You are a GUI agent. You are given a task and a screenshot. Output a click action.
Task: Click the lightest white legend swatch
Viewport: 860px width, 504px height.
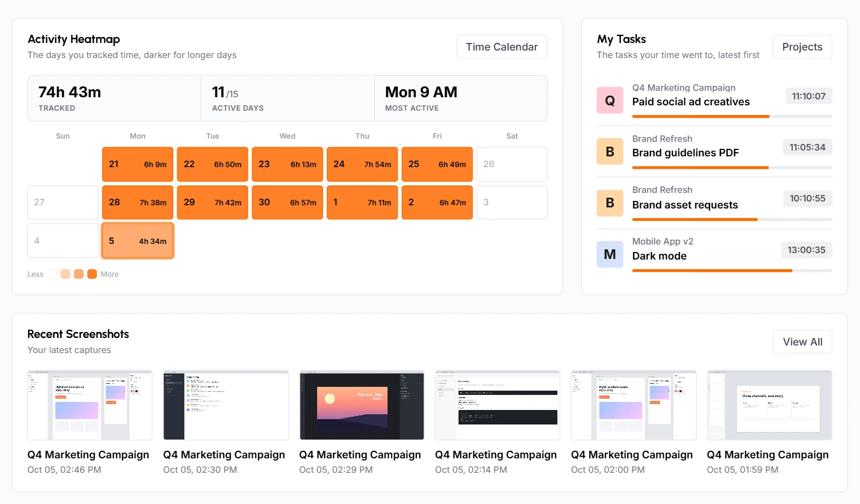[x=52, y=274]
